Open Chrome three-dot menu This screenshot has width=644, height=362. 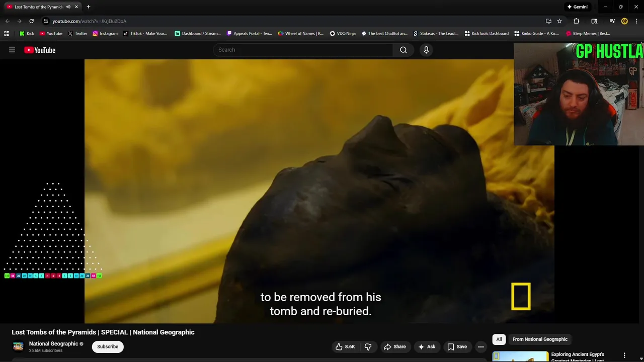(x=636, y=21)
